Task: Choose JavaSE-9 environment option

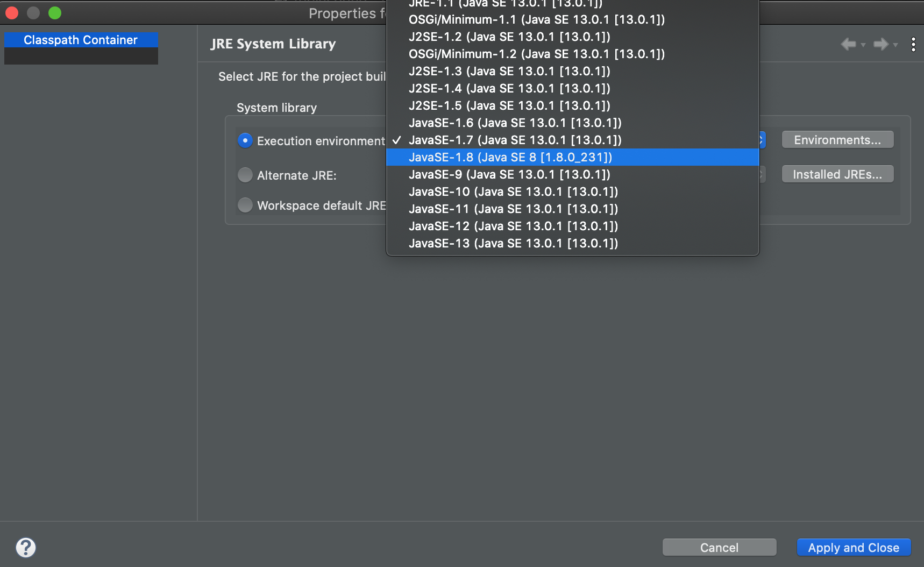Action: (x=573, y=174)
